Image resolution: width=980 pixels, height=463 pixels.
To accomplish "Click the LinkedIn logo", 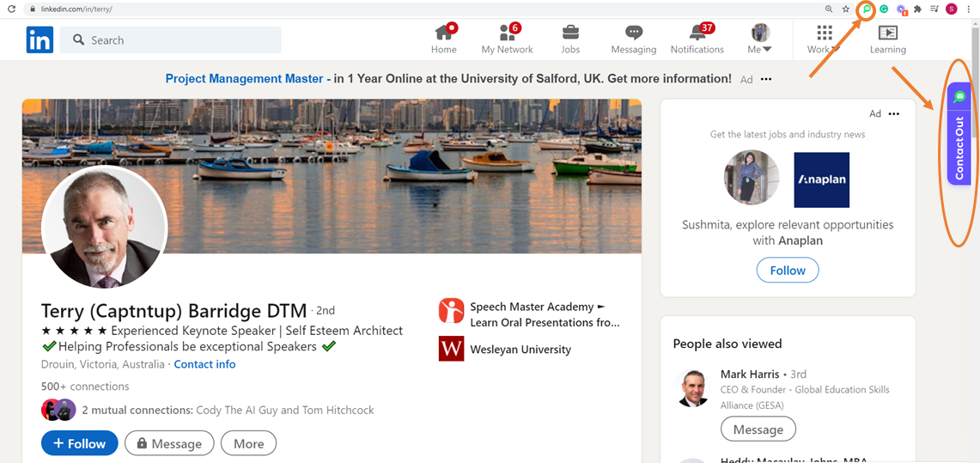I will [40, 40].
